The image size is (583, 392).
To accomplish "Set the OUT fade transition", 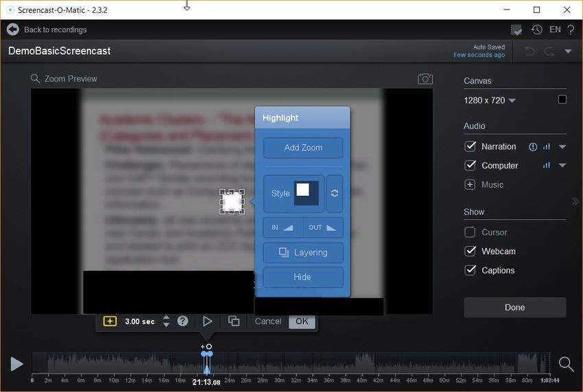I will pos(323,228).
